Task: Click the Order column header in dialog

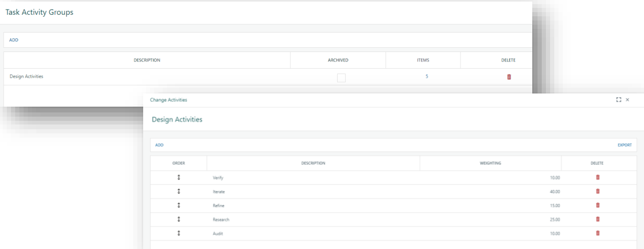Action: [x=179, y=163]
